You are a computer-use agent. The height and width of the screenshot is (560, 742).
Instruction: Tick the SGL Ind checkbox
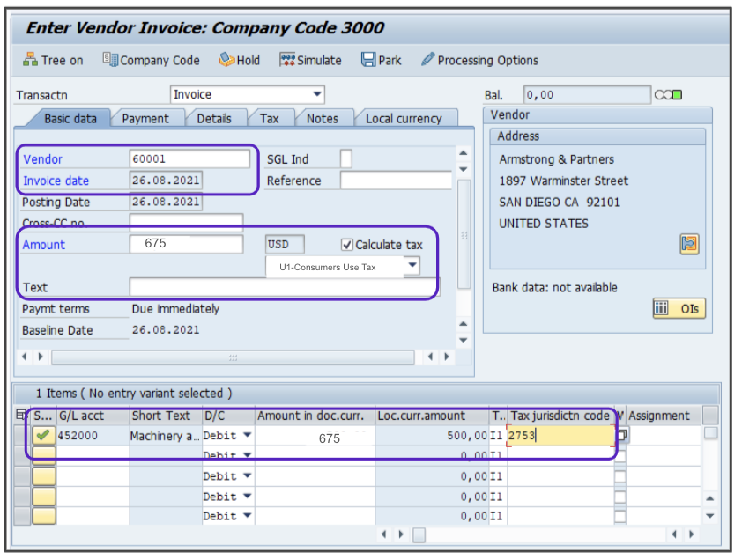(x=346, y=158)
